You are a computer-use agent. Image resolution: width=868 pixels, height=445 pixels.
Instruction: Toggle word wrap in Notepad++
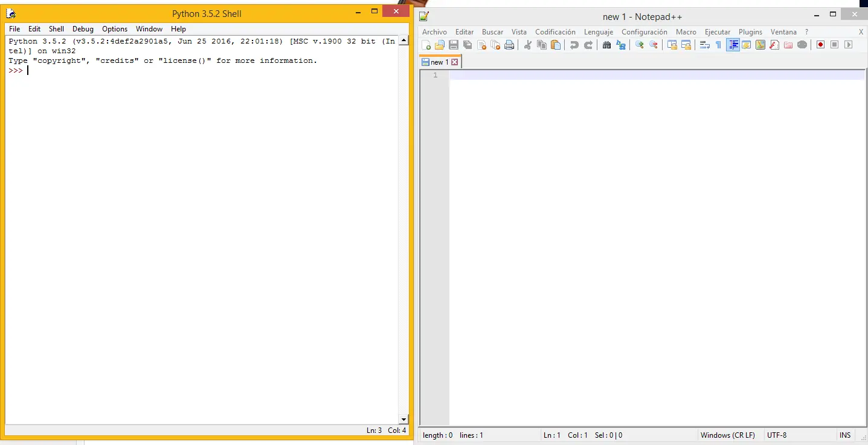point(704,45)
